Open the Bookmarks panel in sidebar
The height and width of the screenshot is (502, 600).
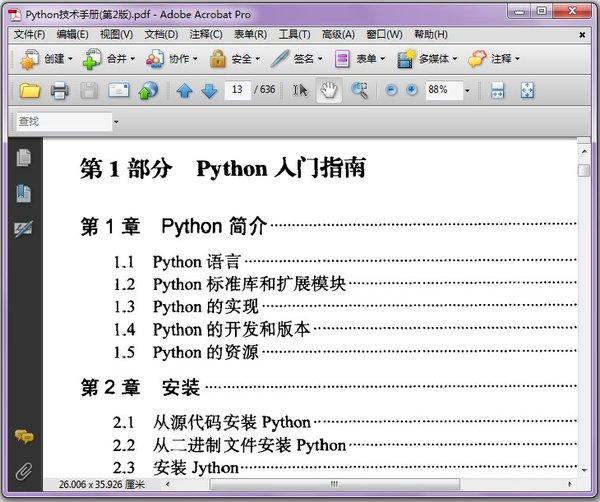[24, 193]
